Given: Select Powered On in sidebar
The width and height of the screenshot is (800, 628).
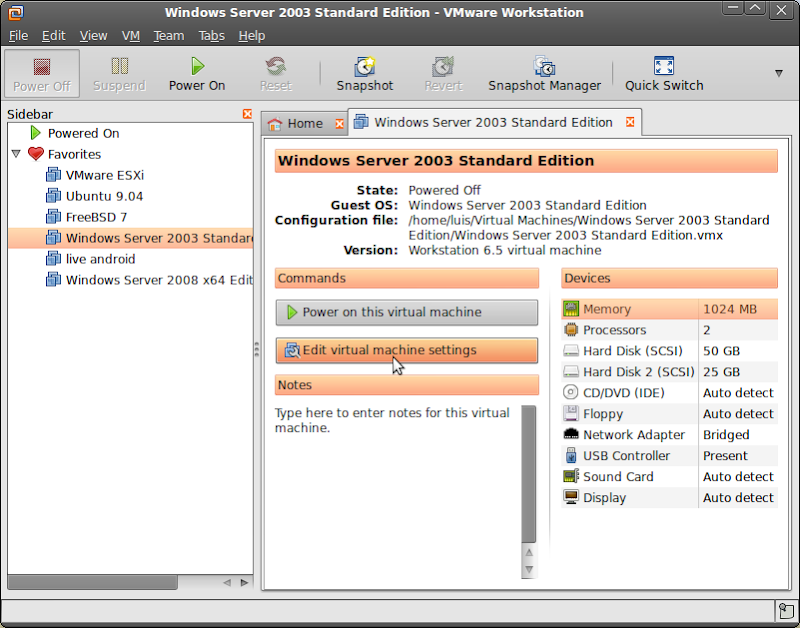Looking at the screenshot, I should (84, 133).
